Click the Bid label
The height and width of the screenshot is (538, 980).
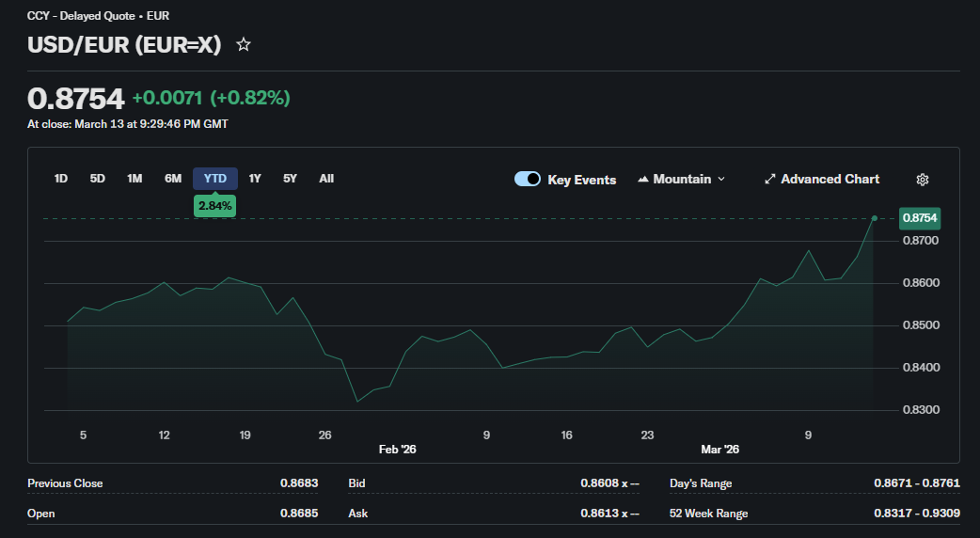(x=356, y=483)
